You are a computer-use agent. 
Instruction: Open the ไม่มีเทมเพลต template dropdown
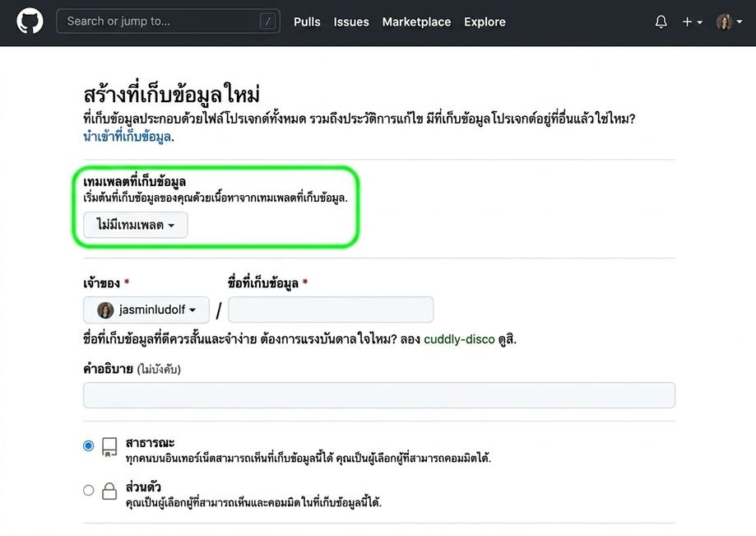tap(136, 225)
